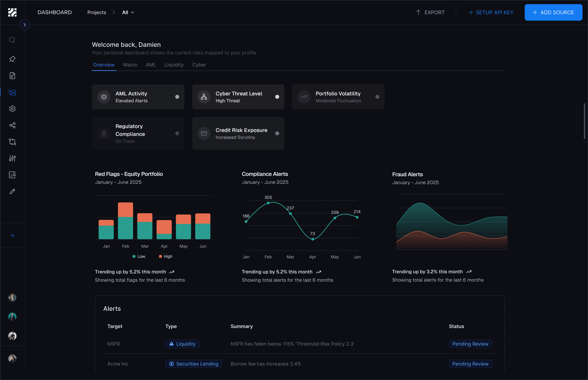Image resolution: width=588 pixels, height=380 pixels.
Task: Toggle the Cyber Threat Level status dot
Action: click(x=277, y=97)
